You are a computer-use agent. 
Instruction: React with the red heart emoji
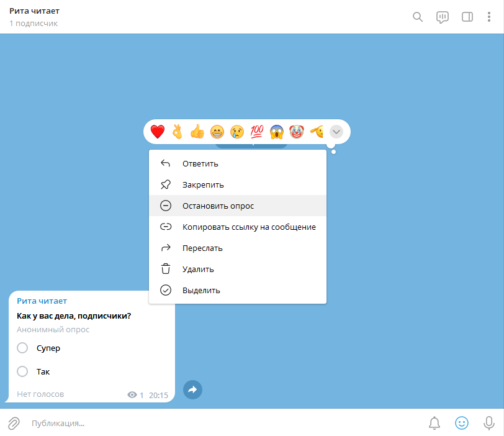[x=158, y=132]
